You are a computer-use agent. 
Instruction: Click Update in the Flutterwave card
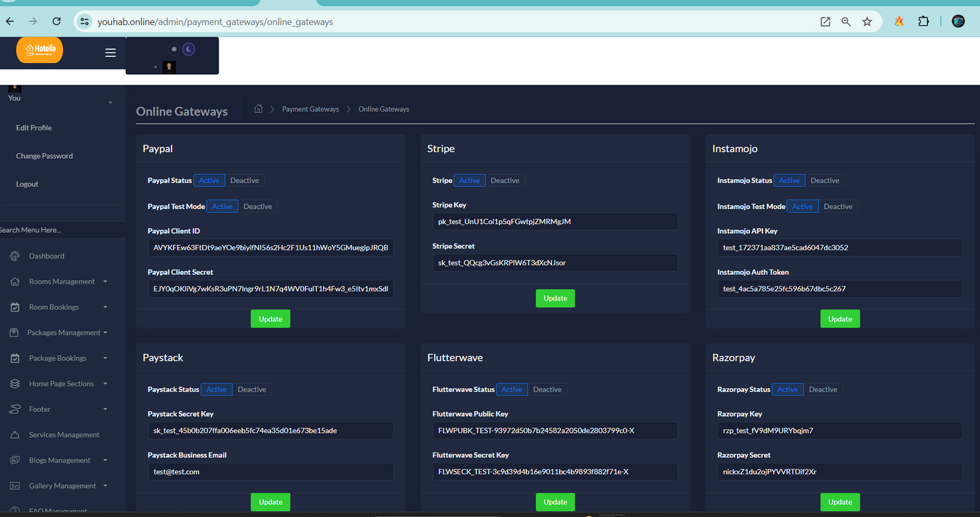tap(555, 502)
